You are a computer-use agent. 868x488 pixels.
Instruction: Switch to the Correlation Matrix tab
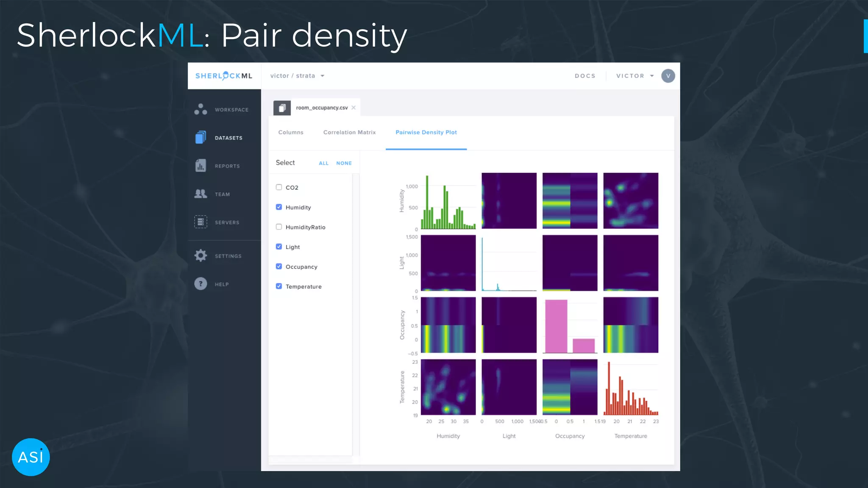click(x=349, y=132)
